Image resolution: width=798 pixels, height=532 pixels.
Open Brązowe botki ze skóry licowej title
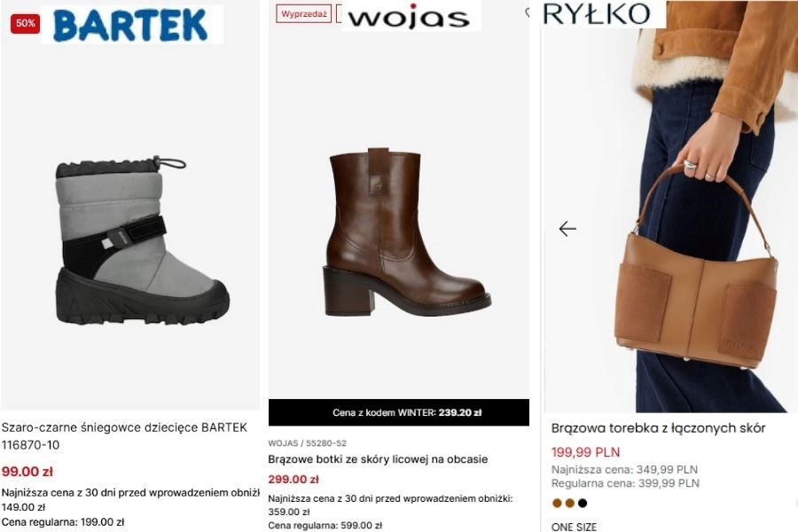point(378,459)
